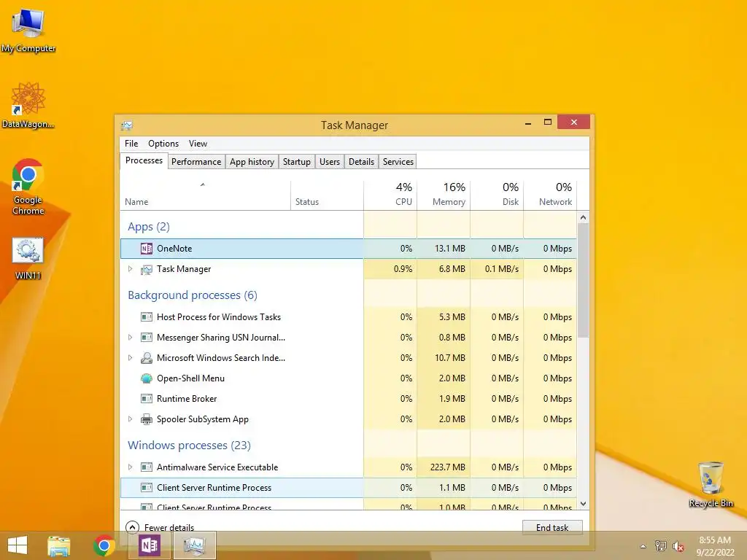Switch to the Services tab
The image size is (747, 560).
tap(398, 162)
